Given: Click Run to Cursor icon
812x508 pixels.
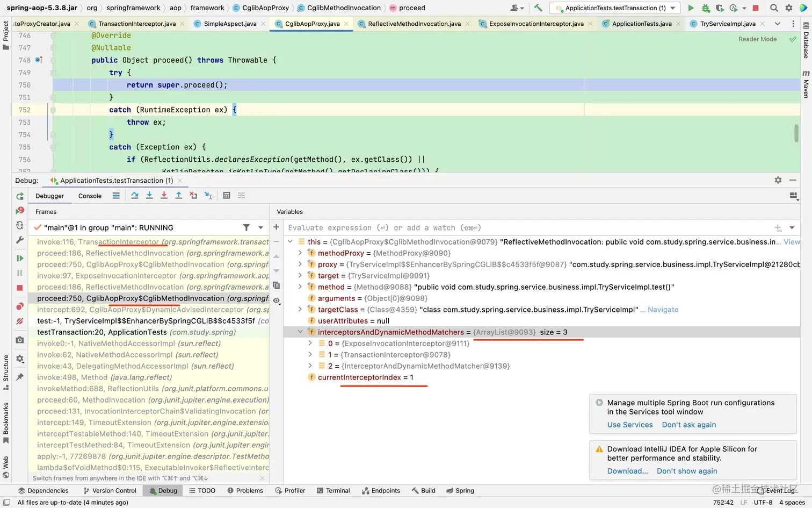Looking at the screenshot, I should pyautogui.click(x=208, y=196).
